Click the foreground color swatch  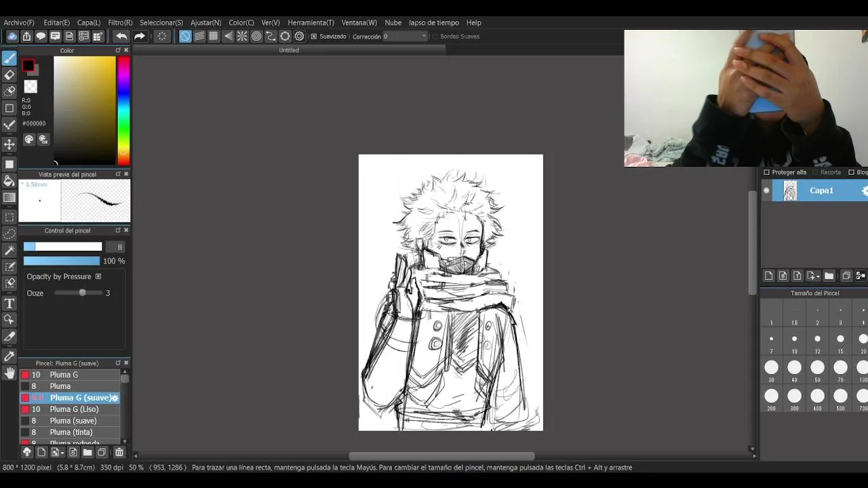coord(28,66)
